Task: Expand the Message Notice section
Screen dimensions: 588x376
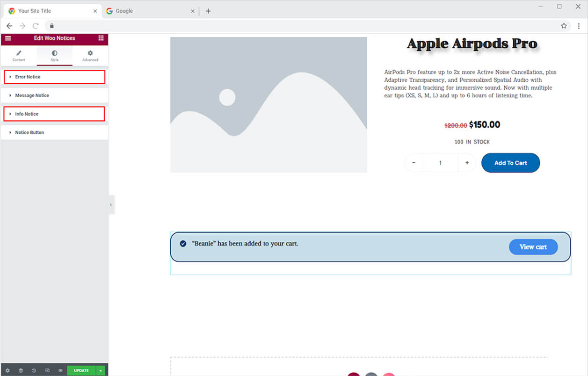Action: 54,95
